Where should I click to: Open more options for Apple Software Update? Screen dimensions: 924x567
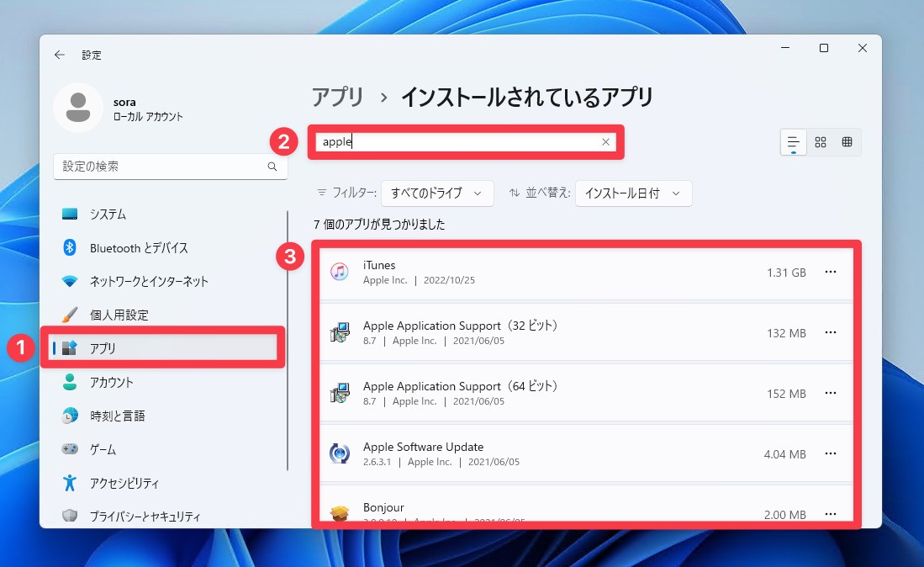[x=831, y=453]
